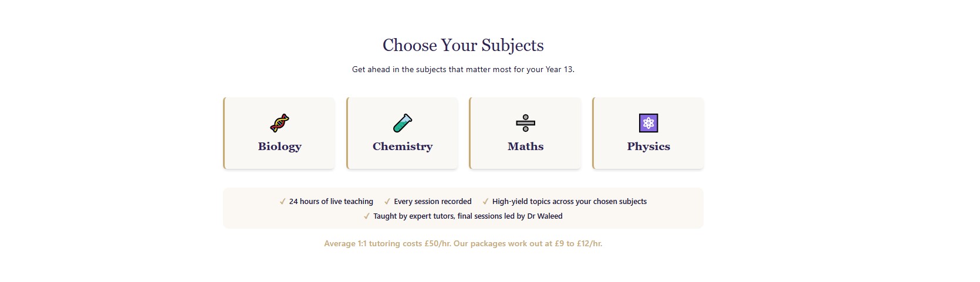Click the purple atom Physics icon
980x282 pixels.
tap(648, 123)
